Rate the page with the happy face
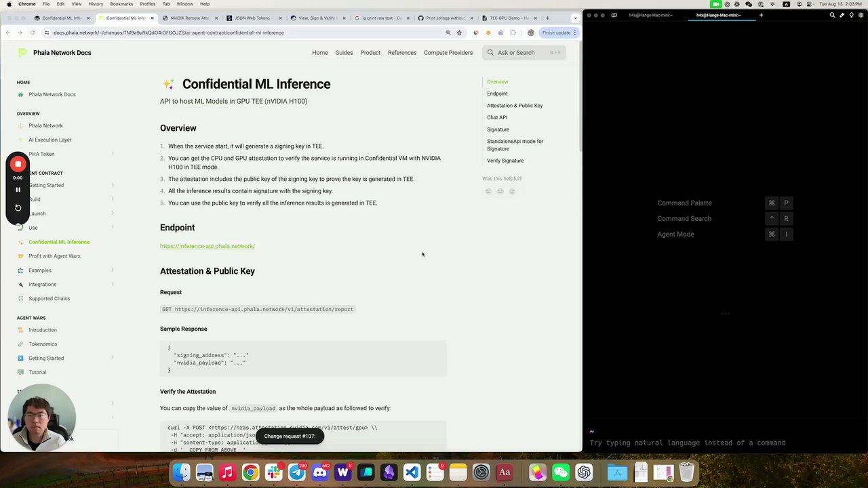This screenshot has width=868, height=488. pos(512,191)
